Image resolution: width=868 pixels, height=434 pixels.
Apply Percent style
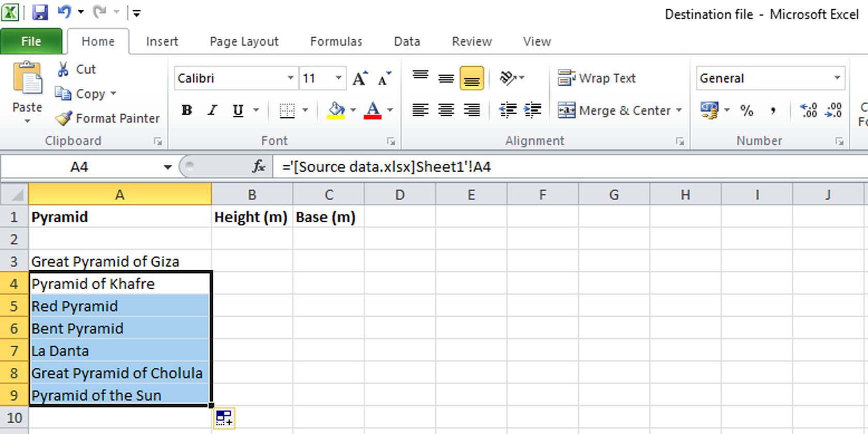click(x=746, y=110)
